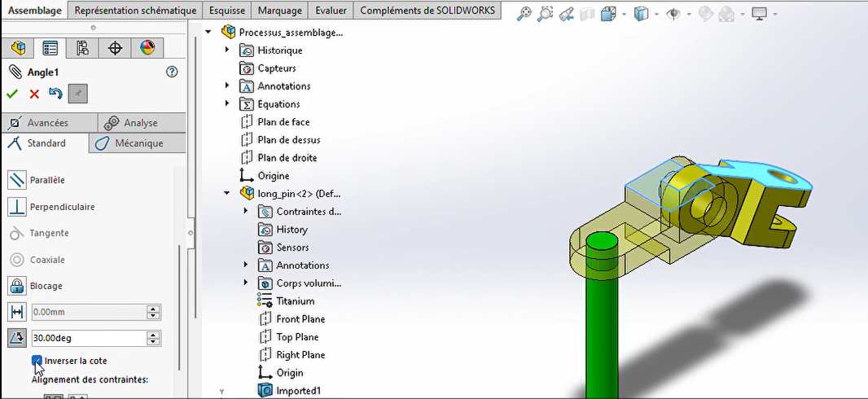868x399 pixels.
Task: Click the View Settings monitor icon
Action: (x=758, y=15)
